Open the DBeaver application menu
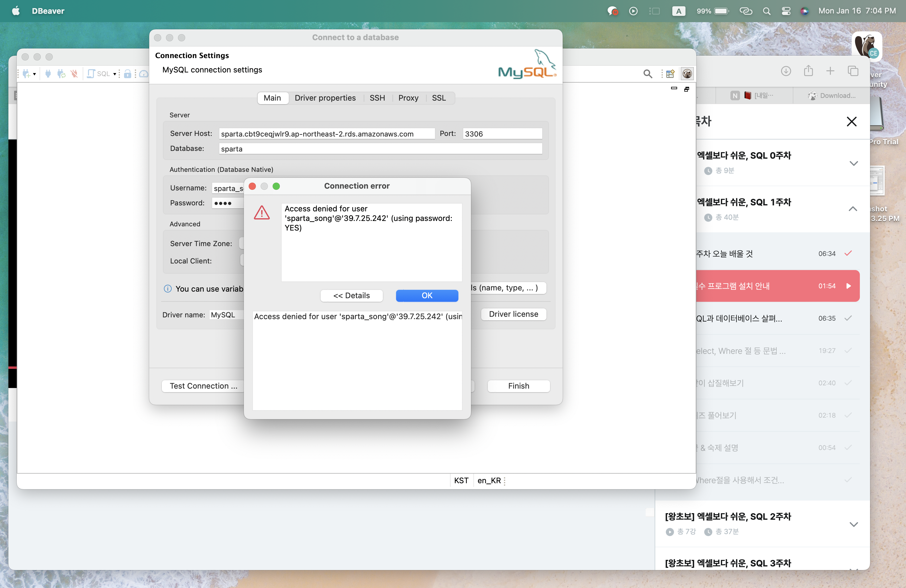906x588 pixels. point(48,11)
